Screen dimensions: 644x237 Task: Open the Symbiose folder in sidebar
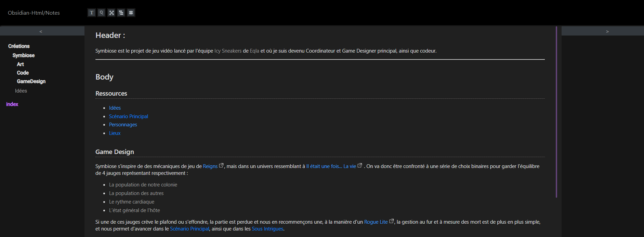pyautogui.click(x=24, y=55)
